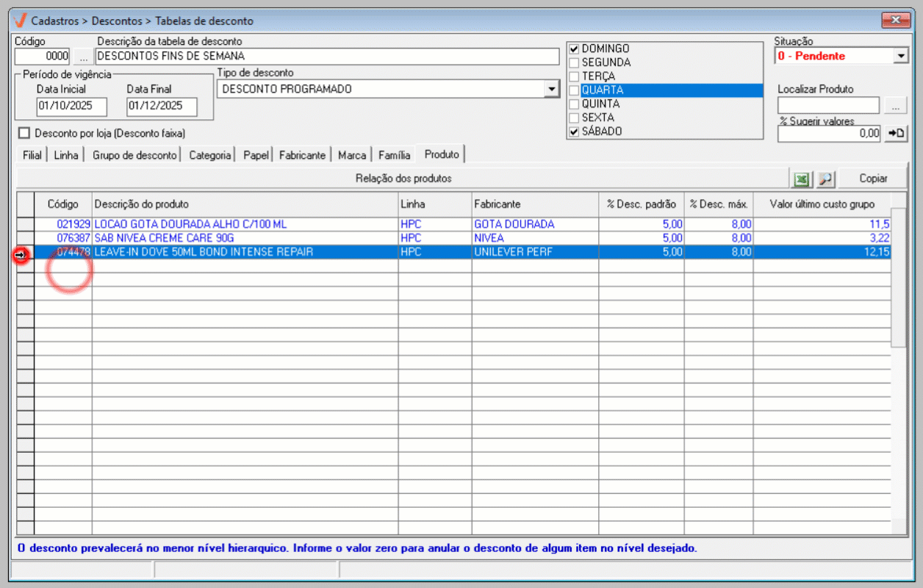Export the product list to Excel
The width and height of the screenshot is (923, 588).
pos(802,179)
